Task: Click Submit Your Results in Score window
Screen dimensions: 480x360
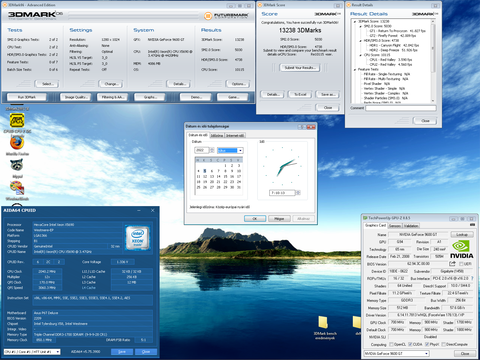Action: point(299,68)
